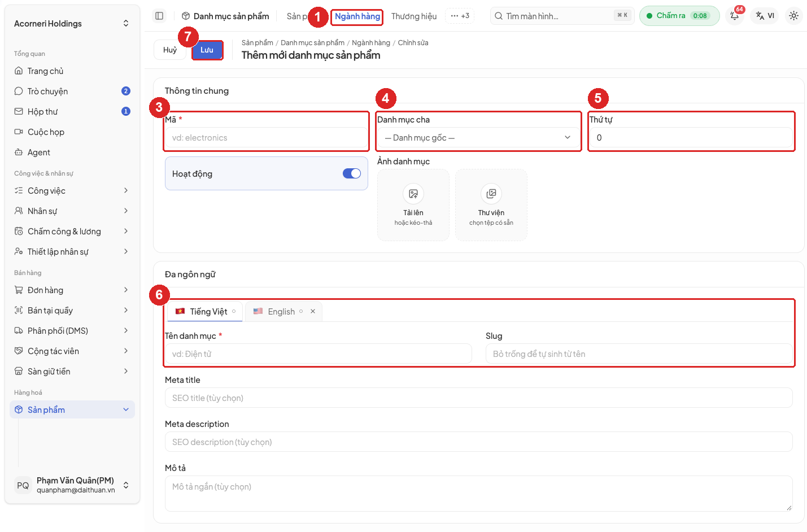Select the Tiếng Việt language tab
The width and height of the screenshot is (807, 532).
tap(206, 311)
